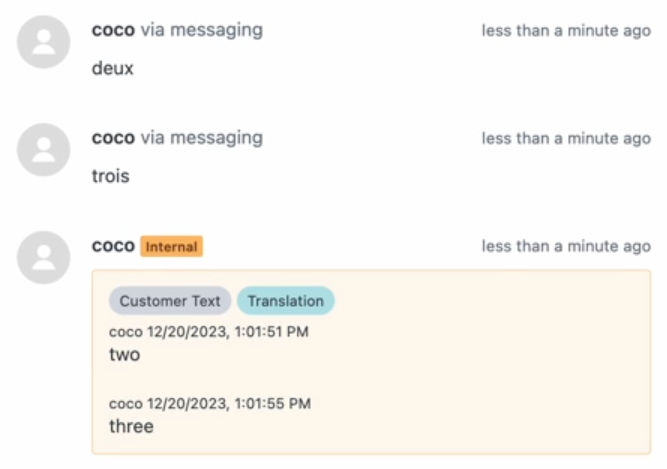This screenshot has height=469, width=667.
Task: Click the 1:01:55 PM translation entry header
Action: click(210, 404)
